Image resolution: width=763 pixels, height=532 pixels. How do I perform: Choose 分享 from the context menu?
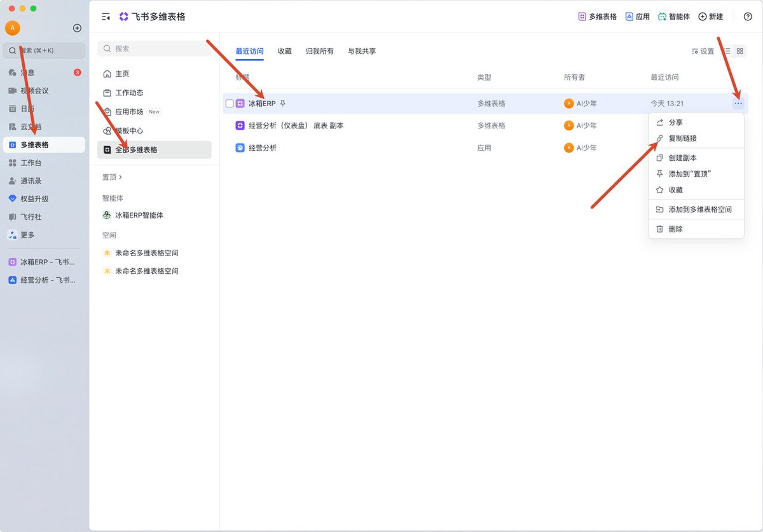pos(696,122)
